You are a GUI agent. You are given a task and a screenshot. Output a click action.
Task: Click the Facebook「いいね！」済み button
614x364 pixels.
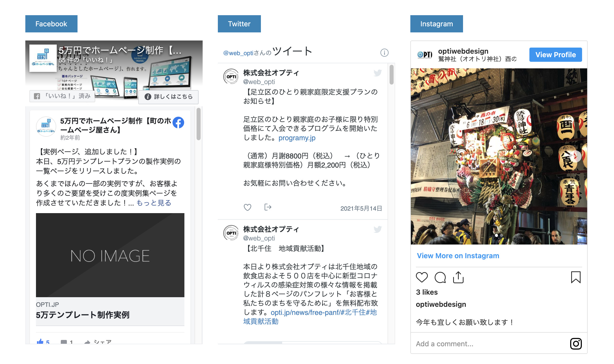62,96
